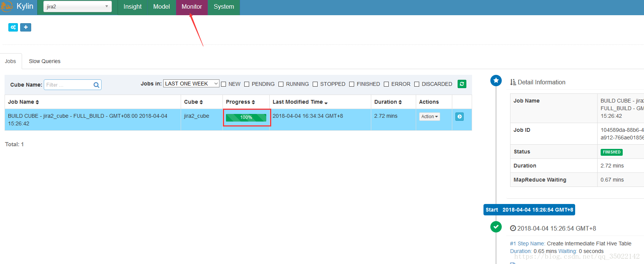
Task: Click the Kylin logo icon
Action: click(x=6, y=6)
